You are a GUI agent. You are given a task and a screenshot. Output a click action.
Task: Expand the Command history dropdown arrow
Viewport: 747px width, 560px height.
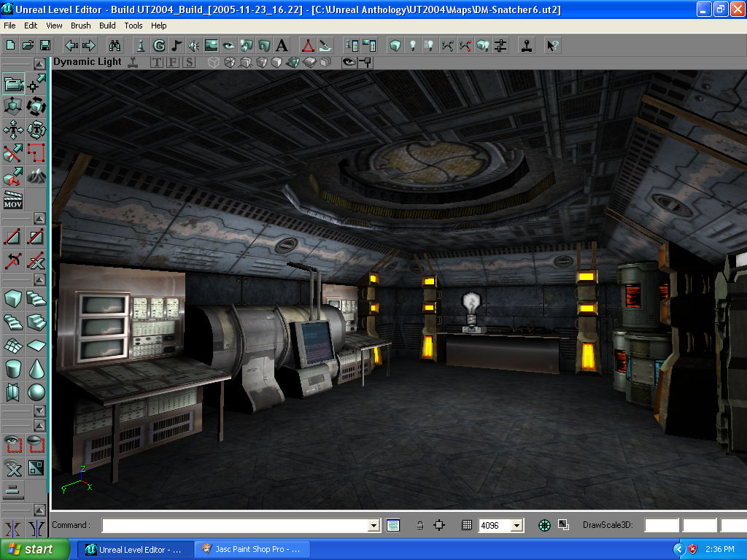tap(374, 525)
